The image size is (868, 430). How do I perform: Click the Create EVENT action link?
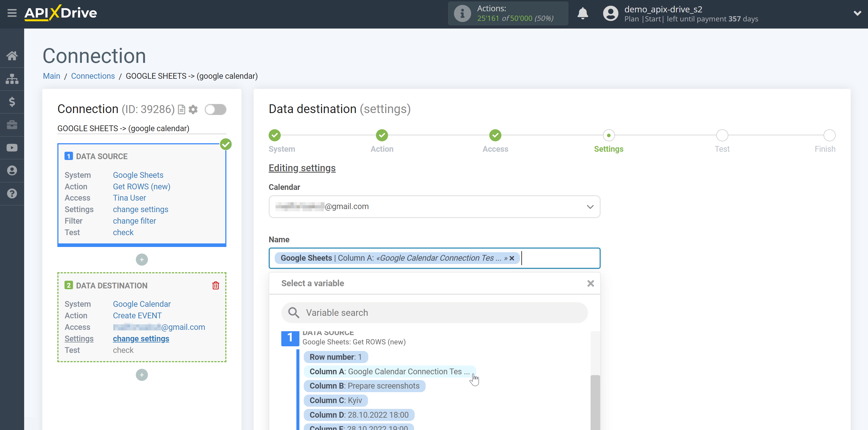137,316
